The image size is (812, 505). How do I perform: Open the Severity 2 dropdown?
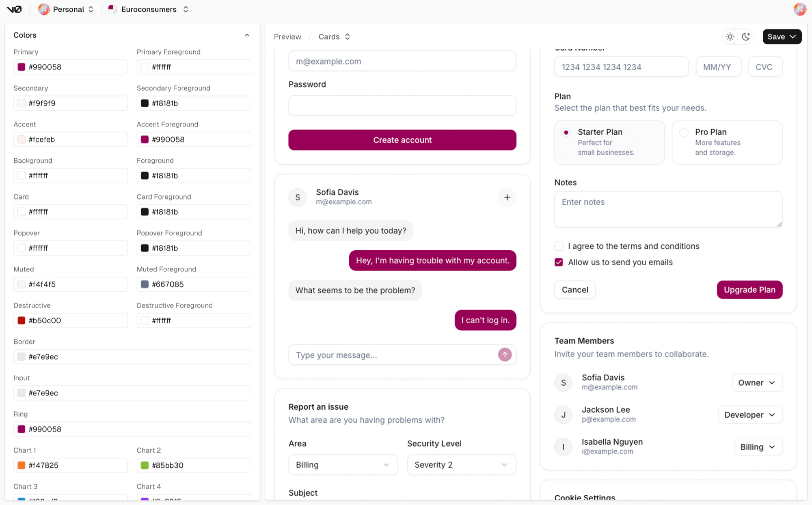click(461, 465)
